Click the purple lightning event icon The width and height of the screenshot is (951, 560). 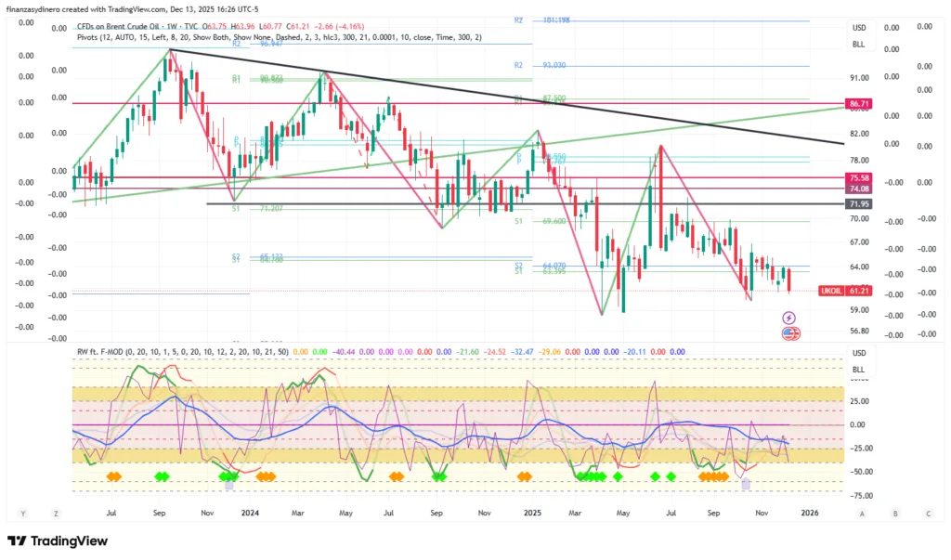click(x=790, y=318)
